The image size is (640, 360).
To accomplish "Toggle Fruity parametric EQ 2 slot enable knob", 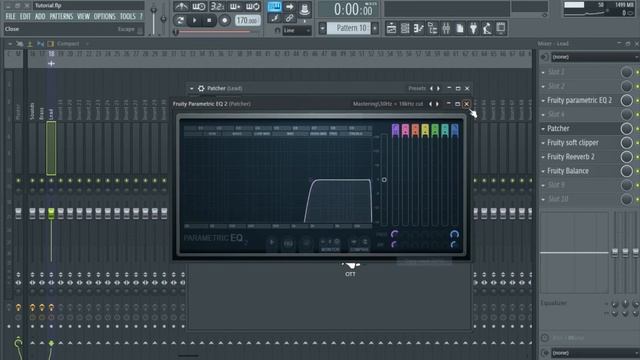I will (627, 100).
